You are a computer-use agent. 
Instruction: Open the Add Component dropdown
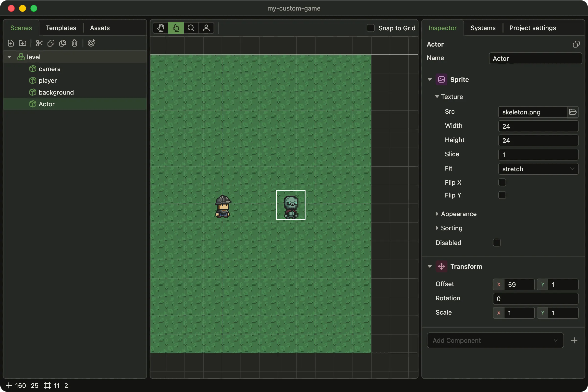495,341
